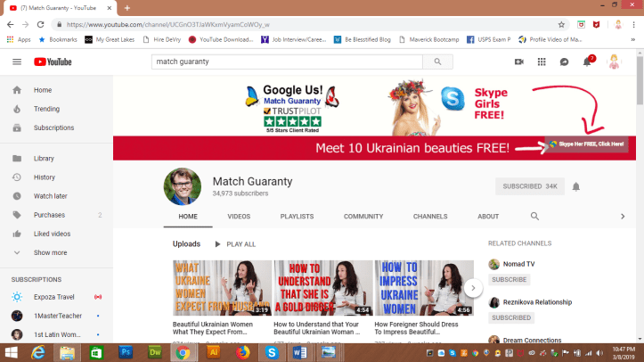Open a new browser tab
This screenshot has width=644, height=362.
pos(126,8)
